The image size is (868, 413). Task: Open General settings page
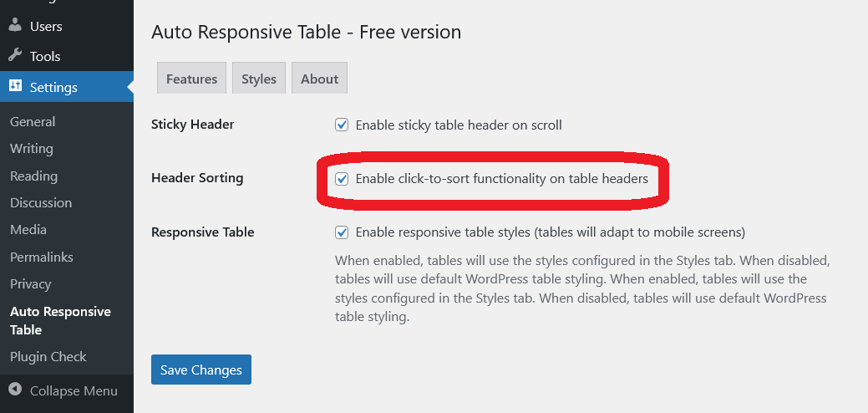(x=33, y=122)
